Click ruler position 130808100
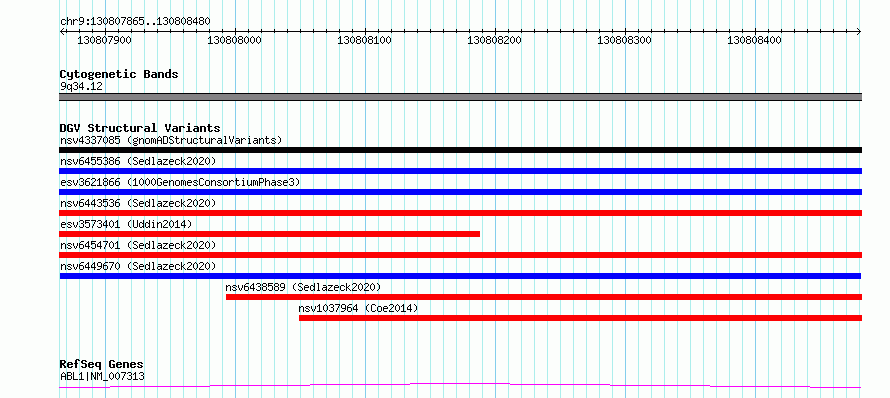The image size is (890, 398). (x=364, y=40)
